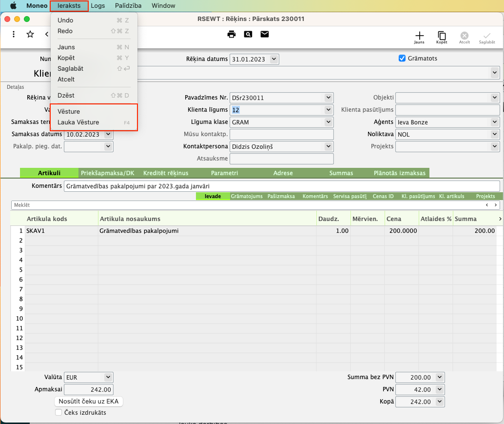Enable the Čeks izdrukāts checkbox
This screenshot has height=424, width=504.
58,412
